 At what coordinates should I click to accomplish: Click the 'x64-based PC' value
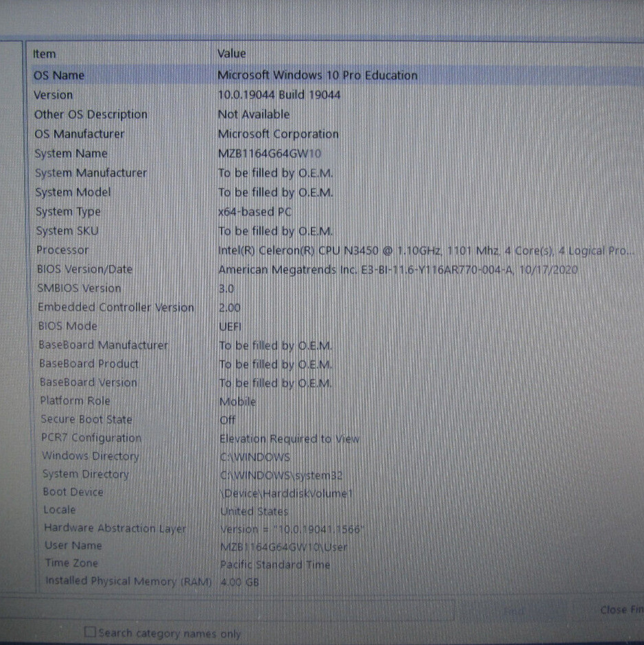254,211
